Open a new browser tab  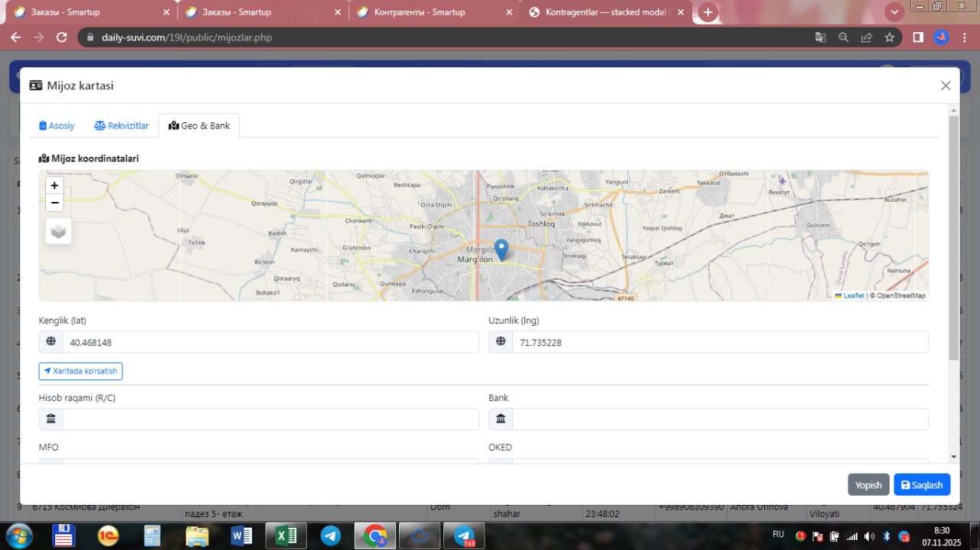tap(708, 12)
